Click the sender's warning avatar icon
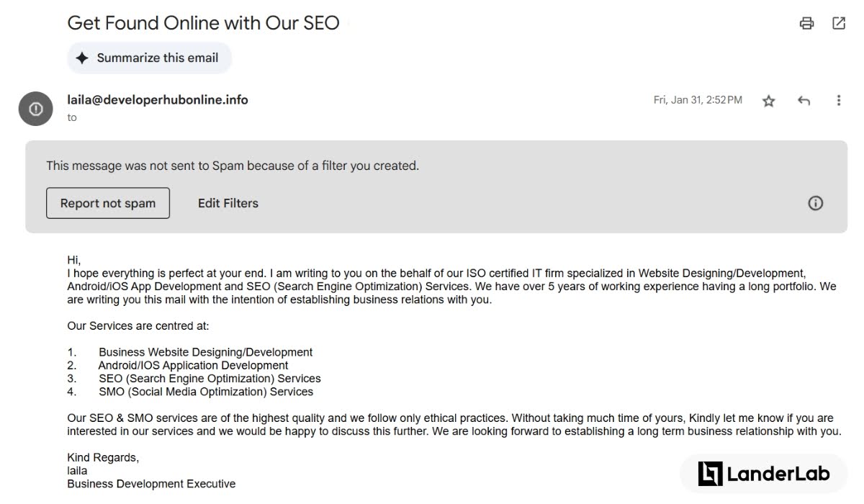This screenshot has width=864, height=504. coord(35,109)
